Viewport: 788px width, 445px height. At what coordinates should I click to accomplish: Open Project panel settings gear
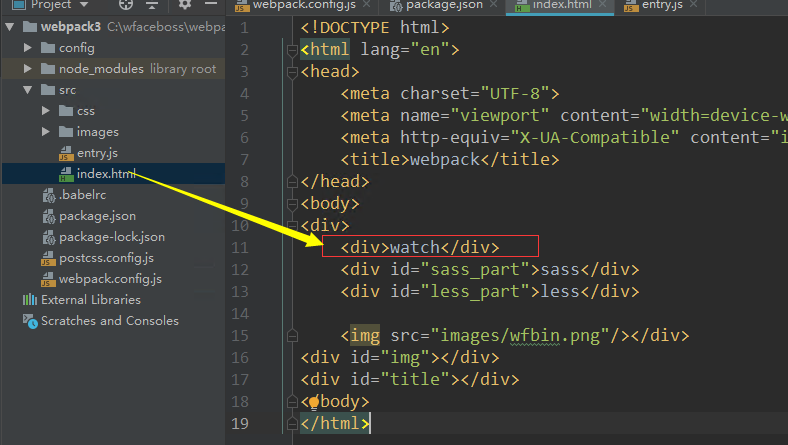(x=184, y=5)
